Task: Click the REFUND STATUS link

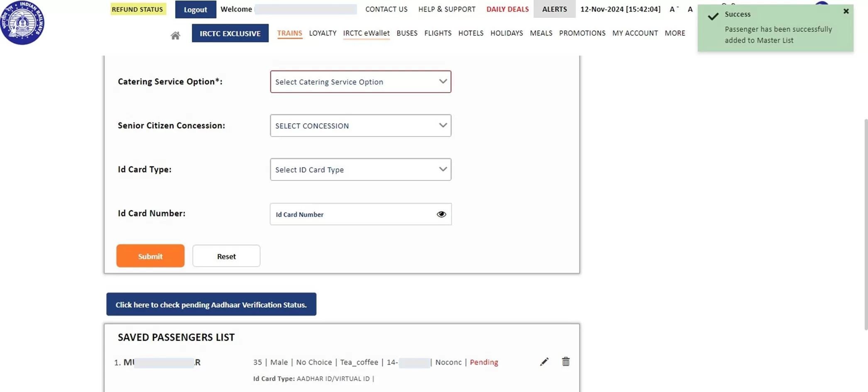Action: 138,9
